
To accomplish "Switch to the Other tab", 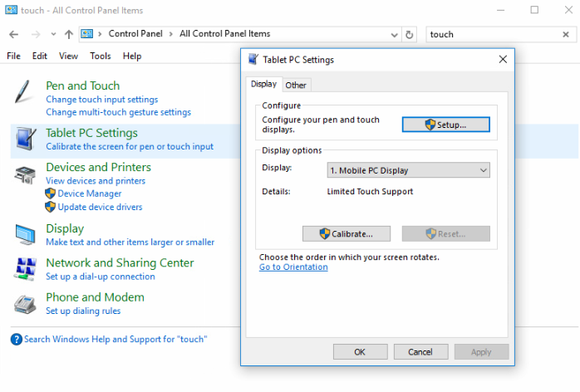I will coord(296,85).
